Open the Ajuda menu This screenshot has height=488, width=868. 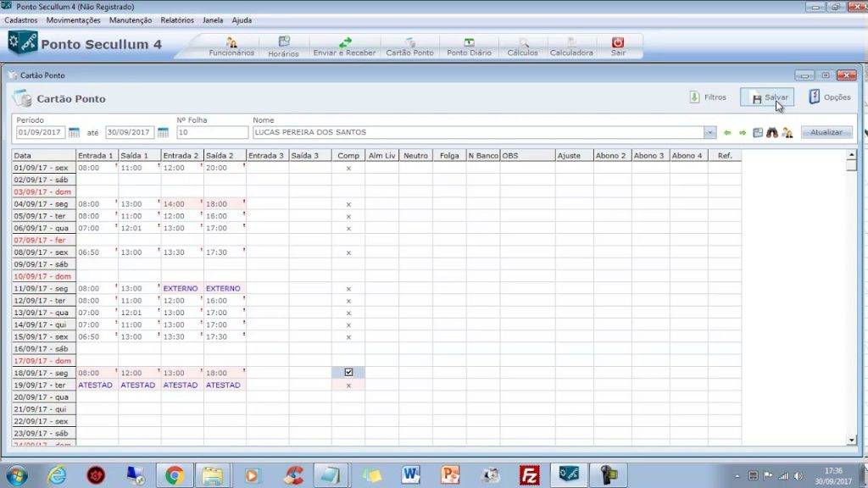click(242, 20)
